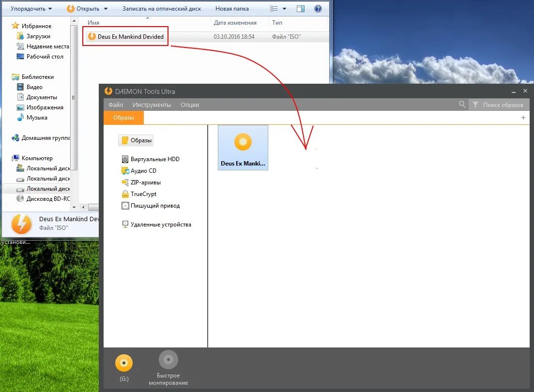The width and height of the screenshot is (534, 392).
Task: Click the large DAEMON icon in details pane
Action: tap(21, 224)
